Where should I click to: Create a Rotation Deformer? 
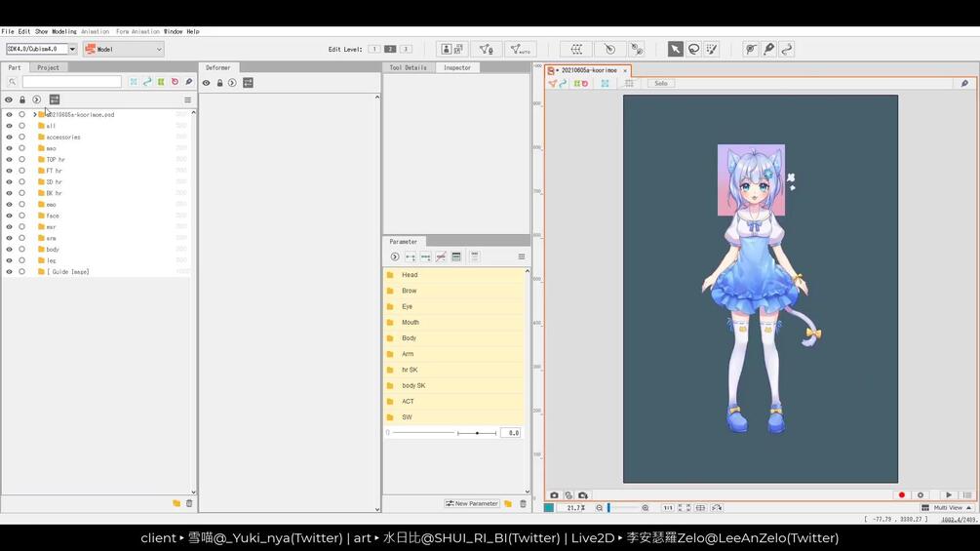click(x=609, y=49)
